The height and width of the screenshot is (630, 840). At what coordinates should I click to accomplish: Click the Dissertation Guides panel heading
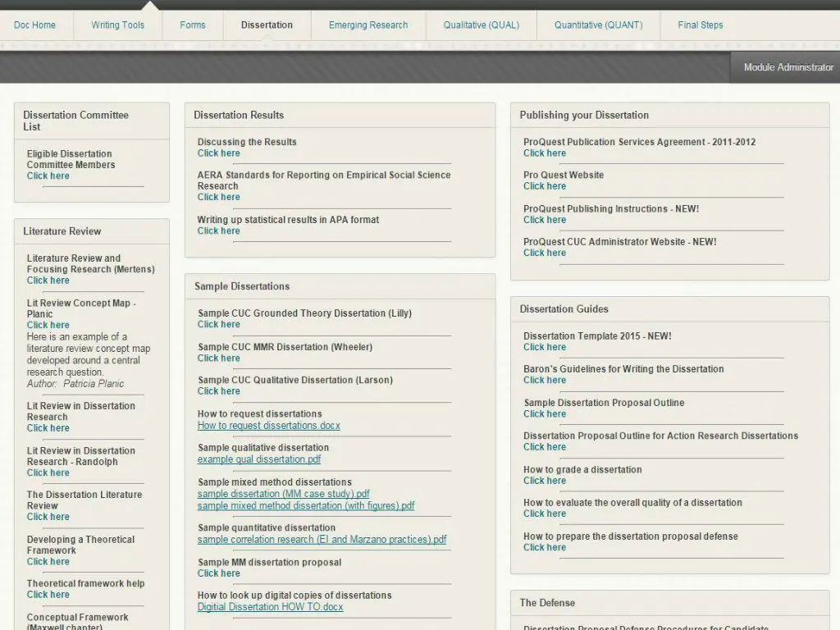564,309
